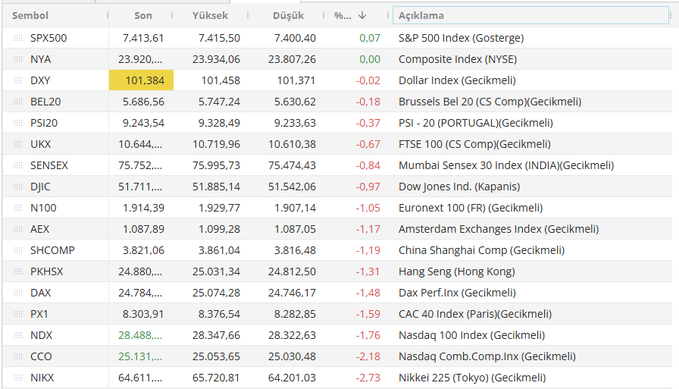Click Dollar Index (Gecikmeli) description
The image size is (679, 389).
[457, 81]
